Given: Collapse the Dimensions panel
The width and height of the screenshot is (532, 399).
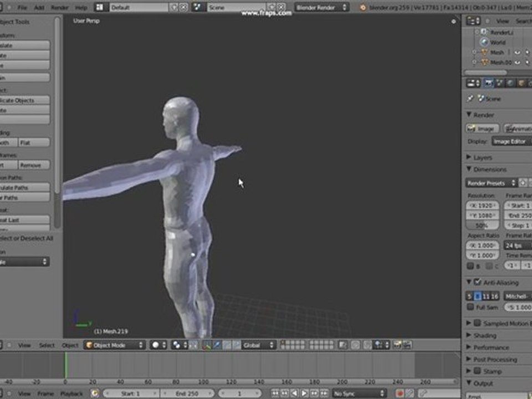Looking at the screenshot, I should click(469, 169).
